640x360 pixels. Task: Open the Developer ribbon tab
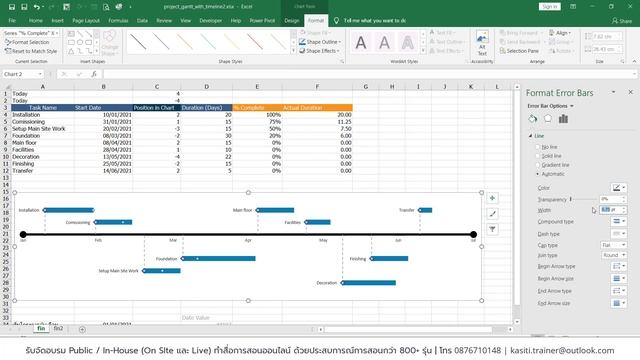tap(211, 20)
